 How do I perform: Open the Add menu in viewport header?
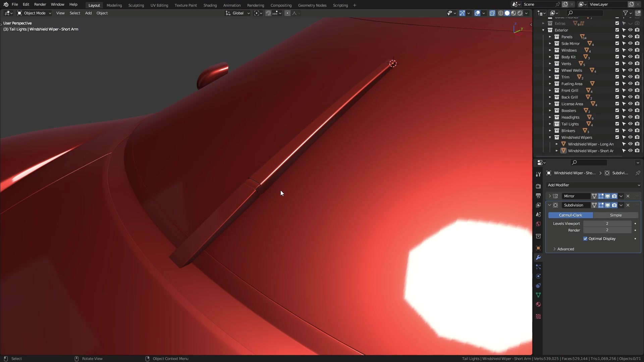point(88,13)
